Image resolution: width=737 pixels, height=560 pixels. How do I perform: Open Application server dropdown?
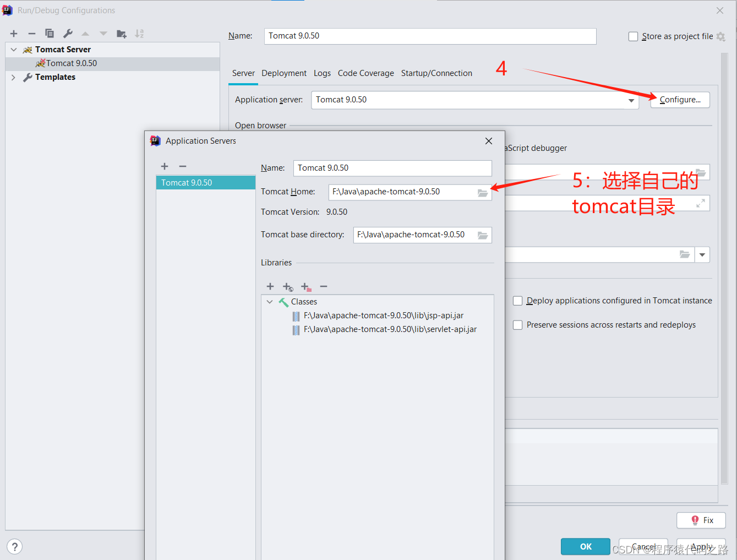631,100
